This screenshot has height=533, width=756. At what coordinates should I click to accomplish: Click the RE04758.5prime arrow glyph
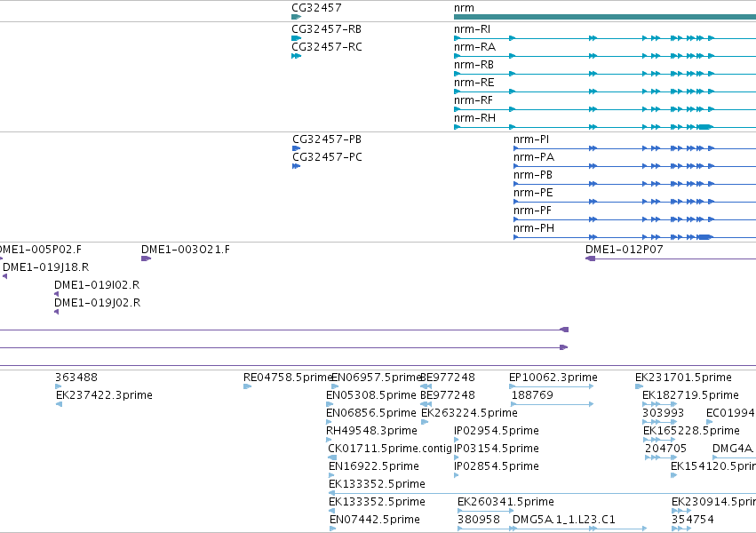click(247, 386)
